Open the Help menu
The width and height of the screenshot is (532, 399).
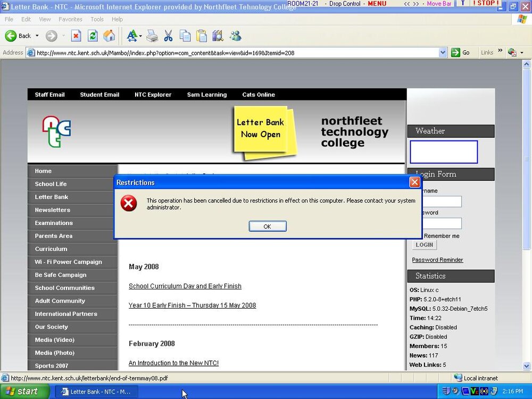(117, 19)
